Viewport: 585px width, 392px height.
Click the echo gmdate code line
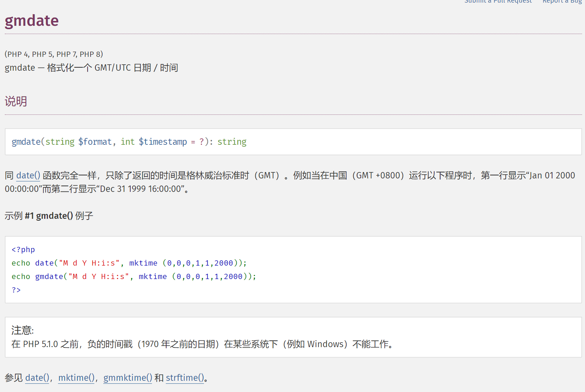coord(134,276)
